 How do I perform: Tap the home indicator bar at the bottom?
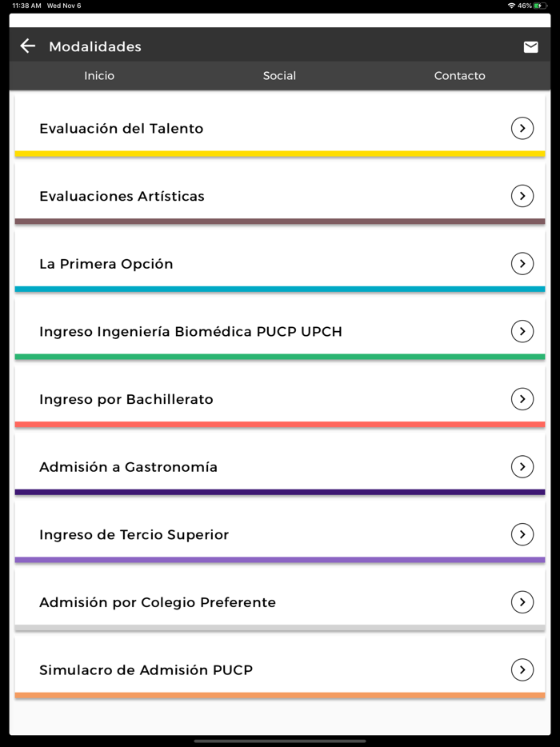pyautogui.click(x=279, y=741)
